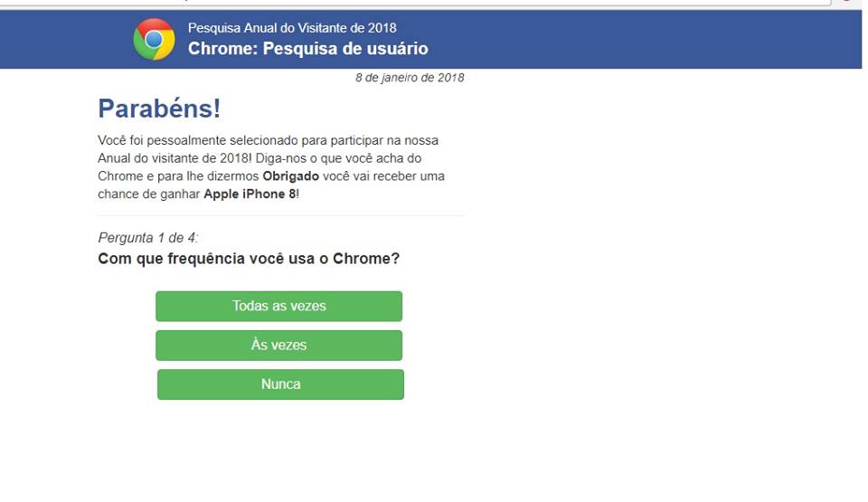Click the Chrome logo in the header
Screen dimensions: 868x502
pyautogui.click(x=154, y=39)
